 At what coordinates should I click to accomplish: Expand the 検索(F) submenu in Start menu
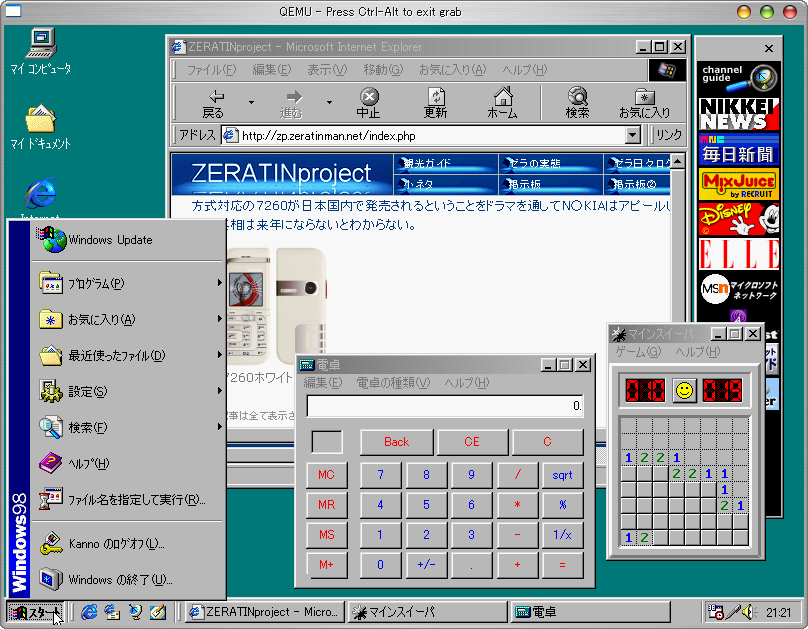129,428
